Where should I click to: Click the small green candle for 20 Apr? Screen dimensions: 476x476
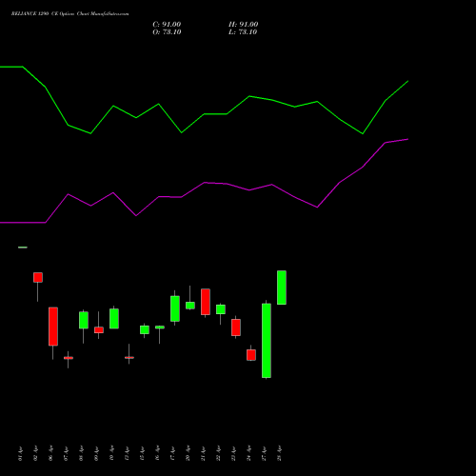tap(190, 306)
